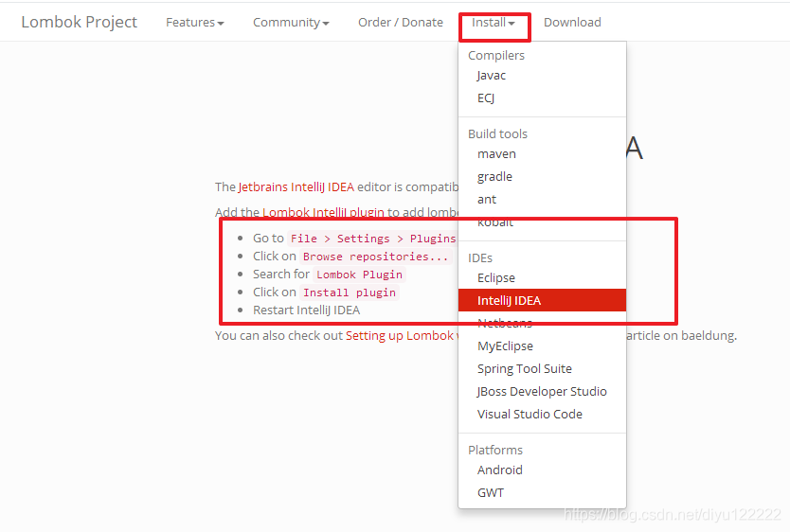
Task: Click the Install caret arrow
Action: (512, 24)
